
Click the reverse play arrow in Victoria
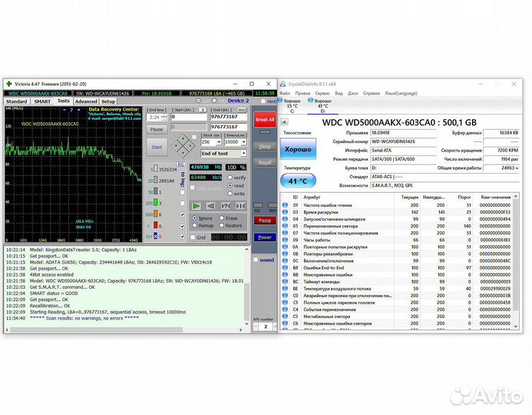pos(210,206)
